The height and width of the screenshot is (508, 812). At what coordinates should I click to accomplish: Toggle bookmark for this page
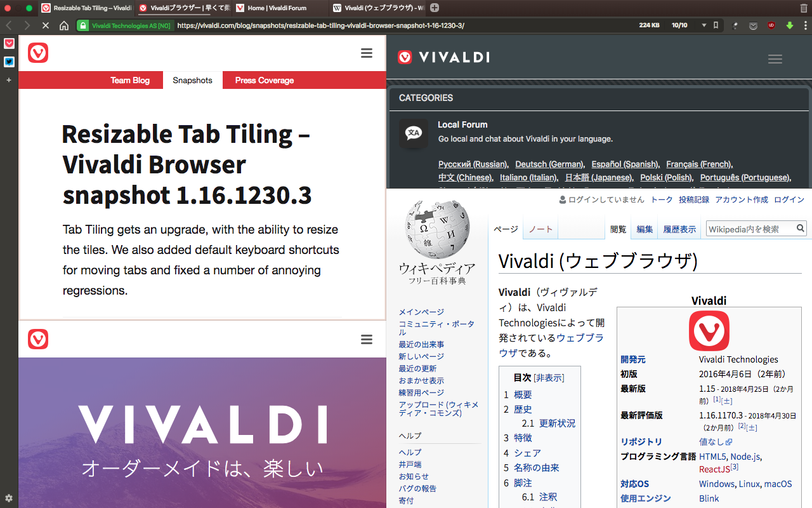click(x=716, y=25)
